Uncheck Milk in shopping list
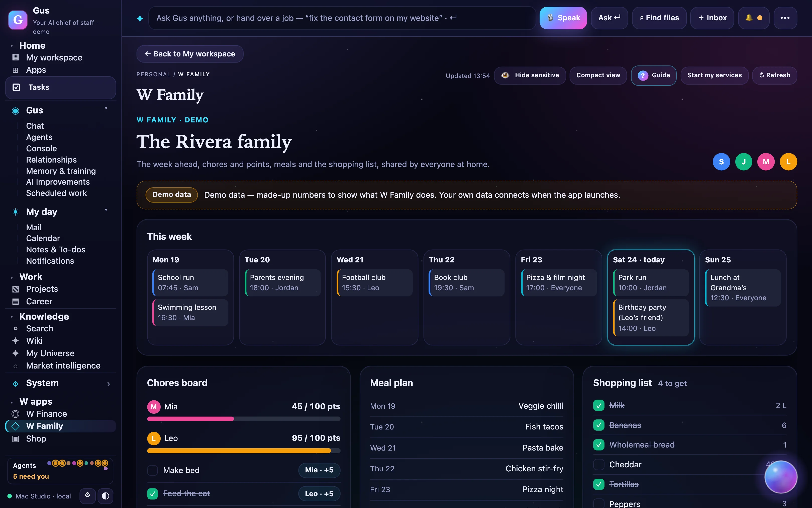Viewport: 812px width, 508px height. 598,406
